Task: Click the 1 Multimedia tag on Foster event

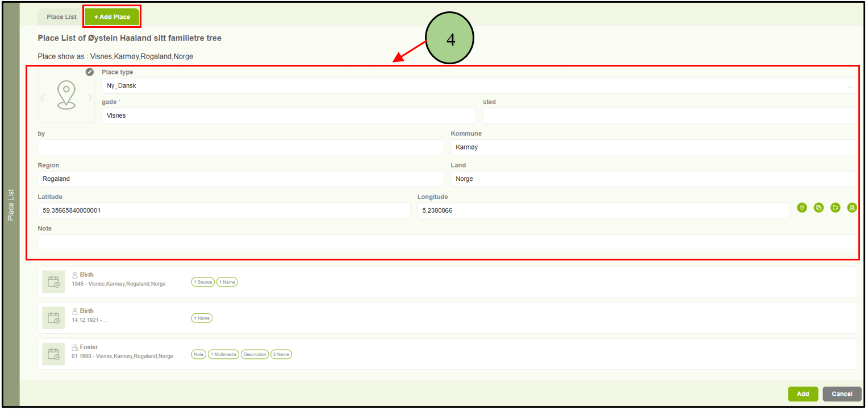Action: click(x=223, y=354)
